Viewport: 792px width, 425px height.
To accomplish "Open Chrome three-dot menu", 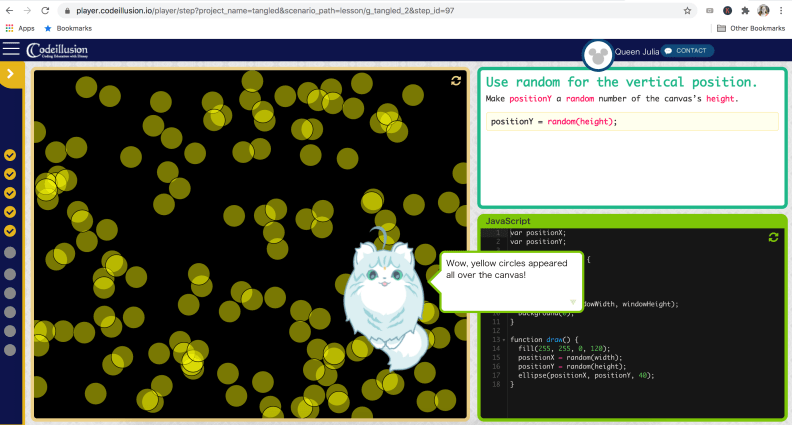I will pos(781,11).
